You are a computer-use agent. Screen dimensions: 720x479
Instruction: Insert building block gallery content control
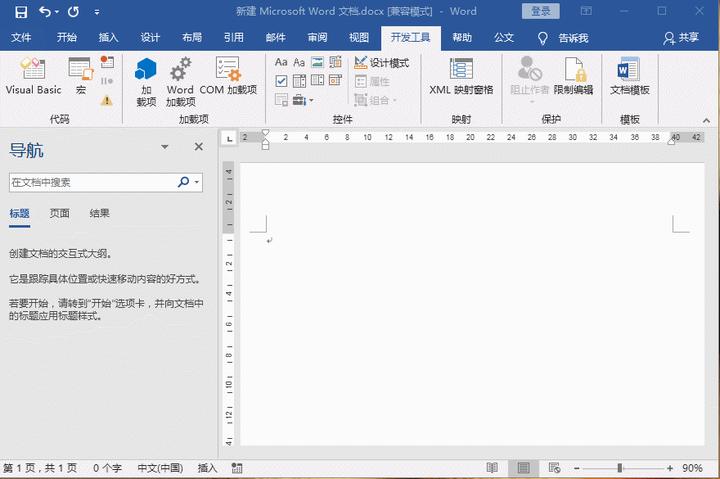[336, 62]
